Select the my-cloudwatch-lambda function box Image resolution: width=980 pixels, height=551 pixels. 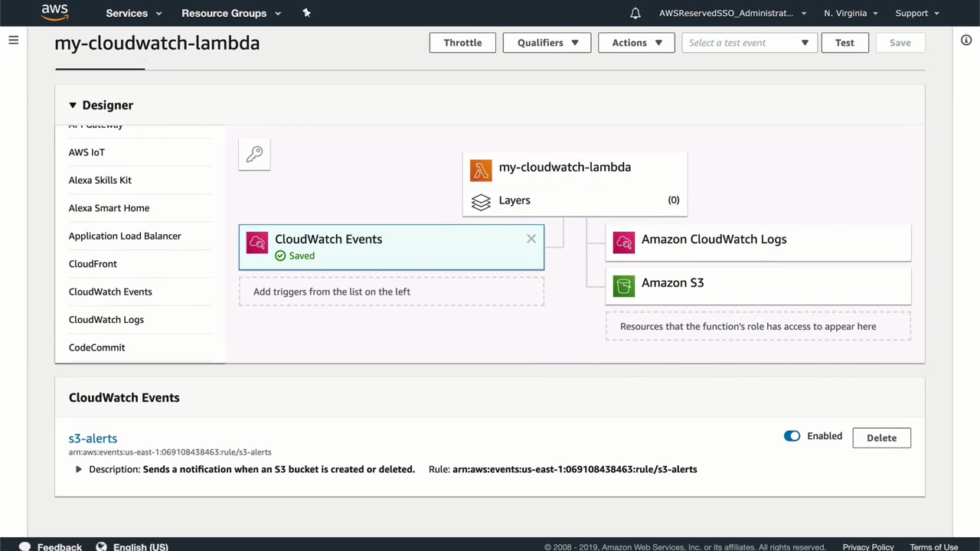tap(575, 184)
